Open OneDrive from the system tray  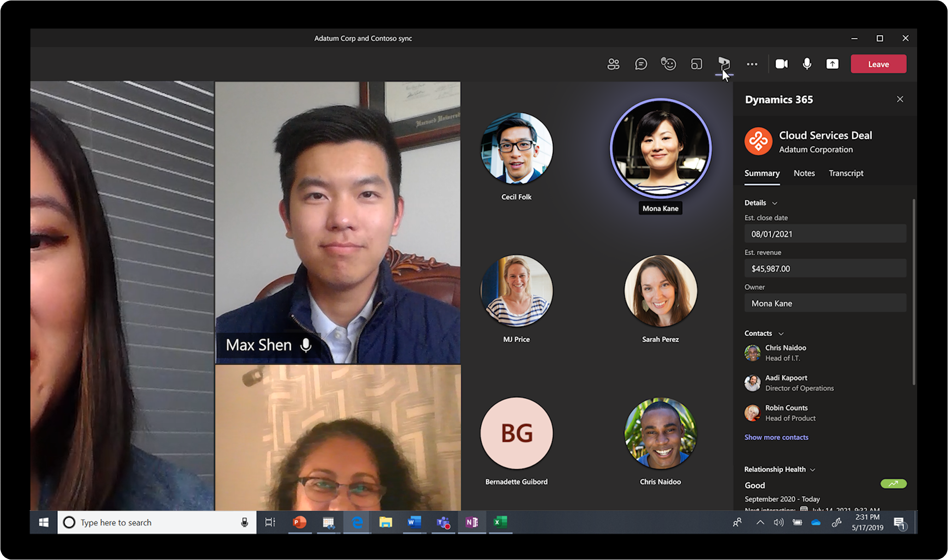click(x=815, y=522)
